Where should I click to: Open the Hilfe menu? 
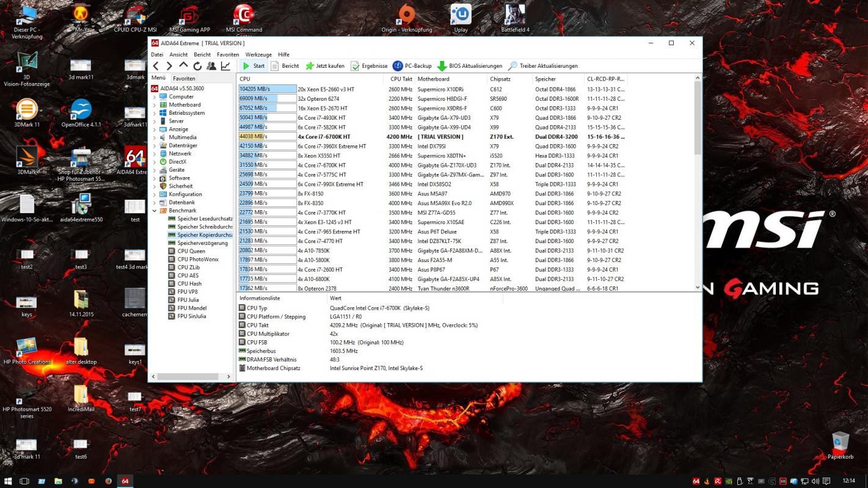(283, 54)
